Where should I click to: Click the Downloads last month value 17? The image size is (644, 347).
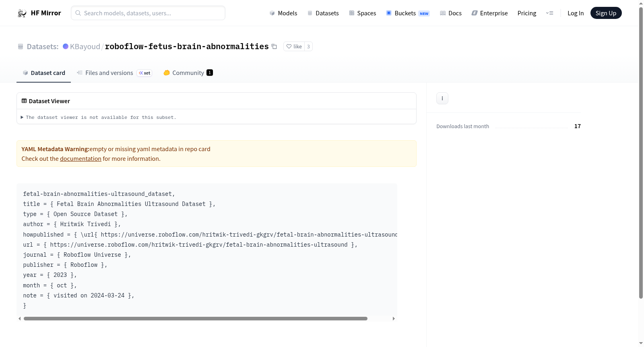tap(578, 126)
